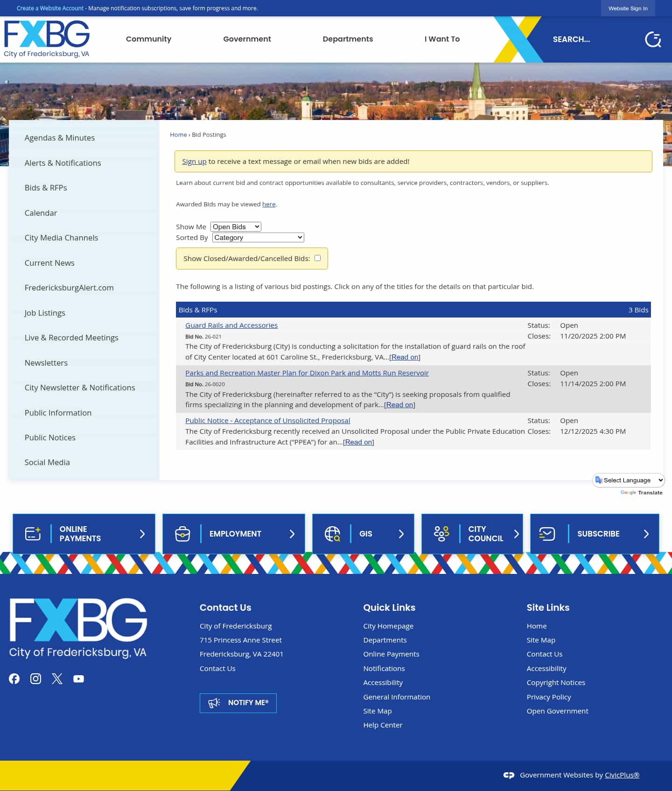Click the Help Center footer link

(x=383, y=725)
